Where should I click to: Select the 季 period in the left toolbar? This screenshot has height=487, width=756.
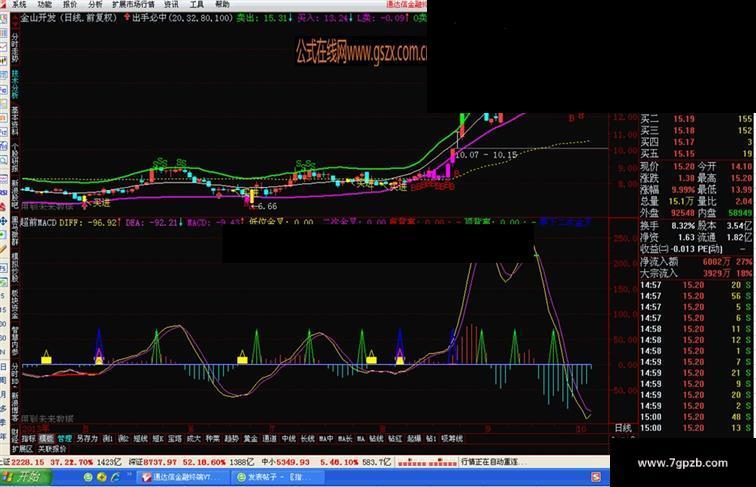[3, 421]
